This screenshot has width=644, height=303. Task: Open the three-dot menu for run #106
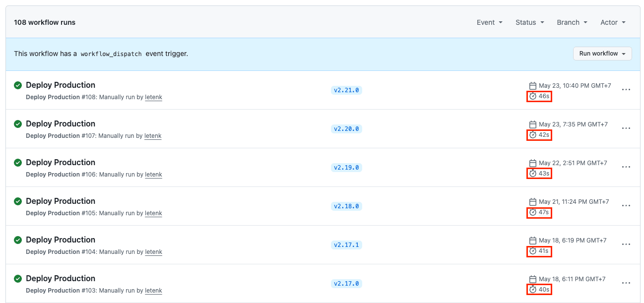click(x=626, y=167)
